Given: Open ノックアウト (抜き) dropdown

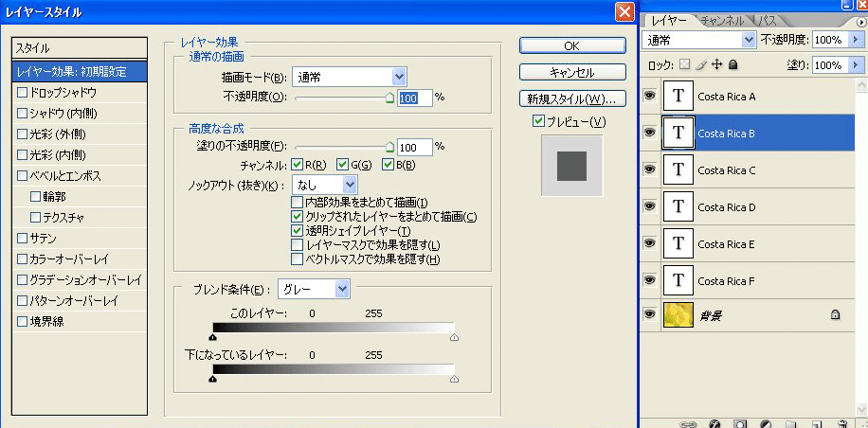Looking at the screenshot, I should click(x=325, y=184).
